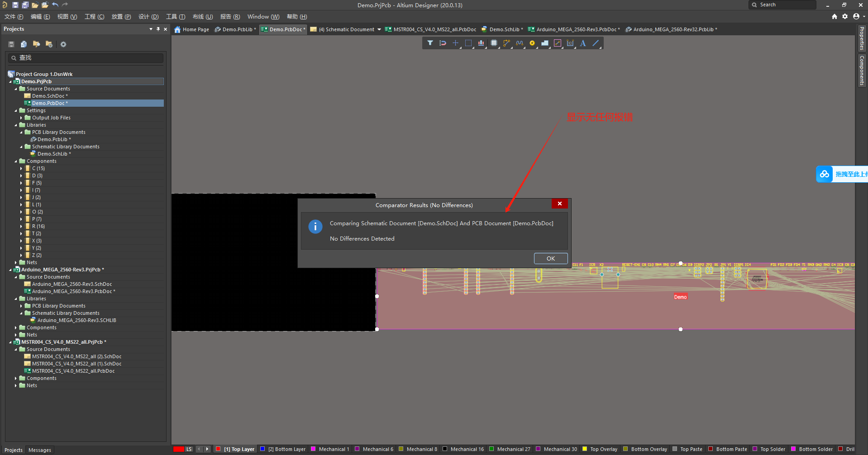The image size is (868, 455).
Task: Select the Place Via tool
Action: tap(532, 43)
